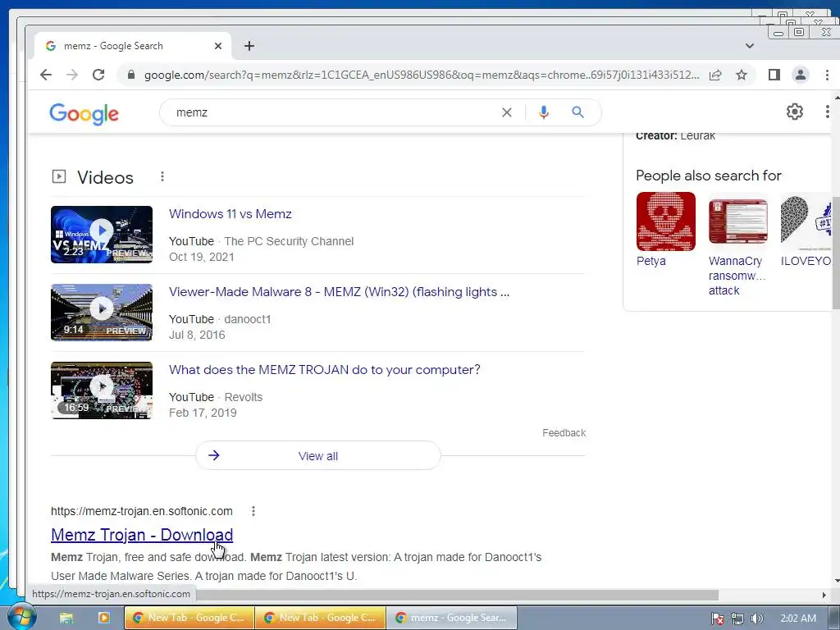Open Google quick settings gear
Image resolution: width=840 pixels, height=630 pixels.
pyautogui.click(x=794, y=112)
